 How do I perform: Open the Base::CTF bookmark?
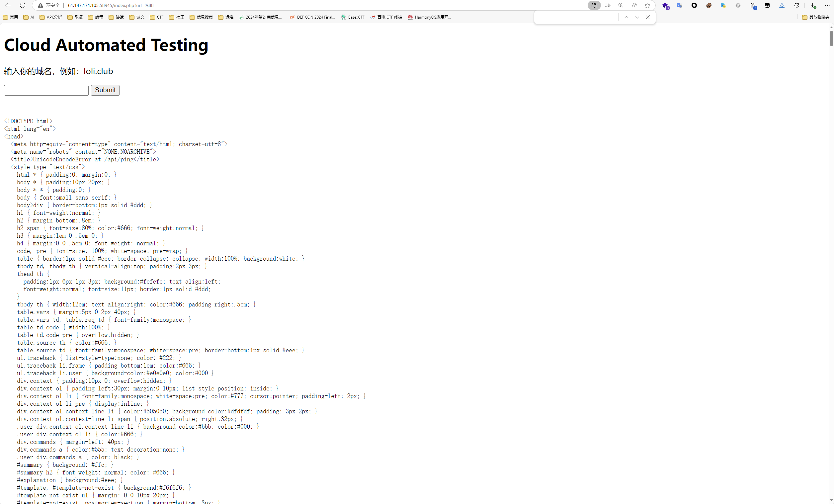click(353, 17)
